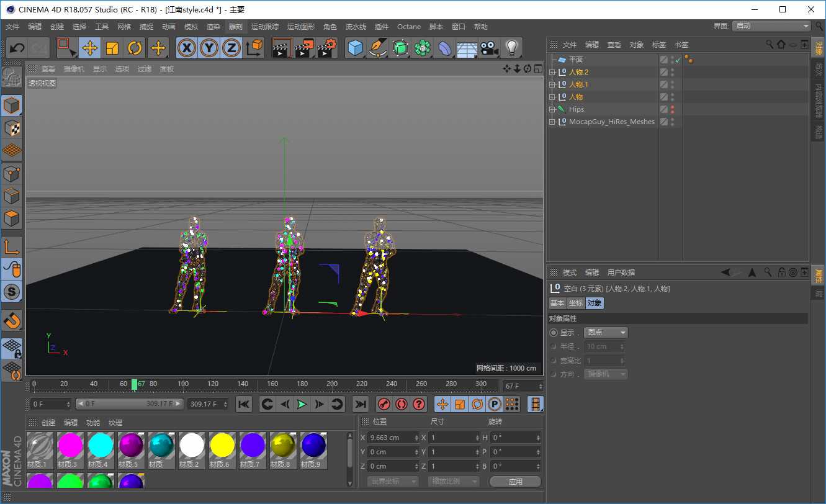Activate the Move tool
826x504 pixels.
point(90,48)
